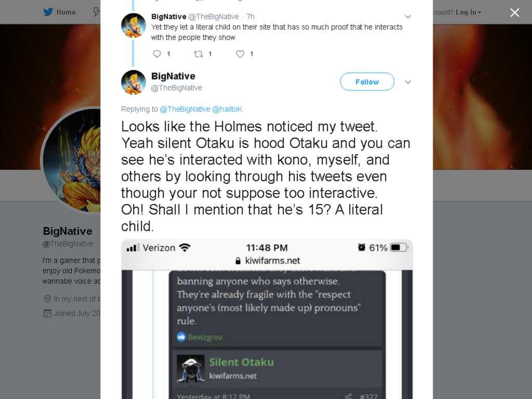Follow BigNative
Viewport: 532px width, 399px height.
click(x=367, y=82)
